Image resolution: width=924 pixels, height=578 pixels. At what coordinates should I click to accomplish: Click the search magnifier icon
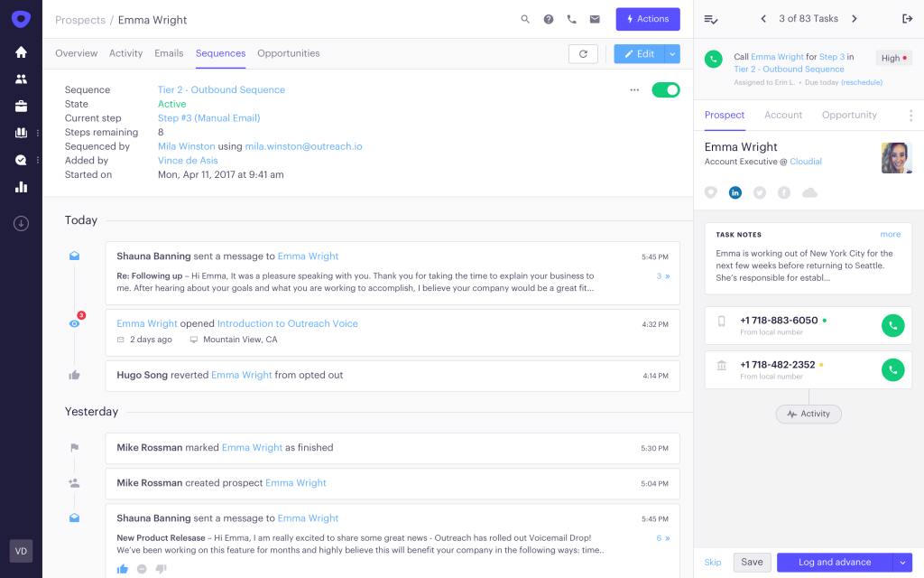click(x=525, y=20)
